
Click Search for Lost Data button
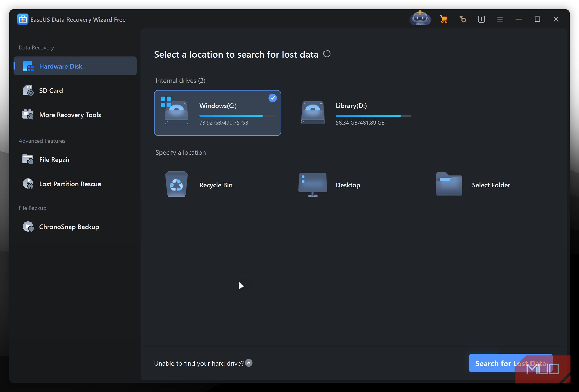(x=511, y=363)
